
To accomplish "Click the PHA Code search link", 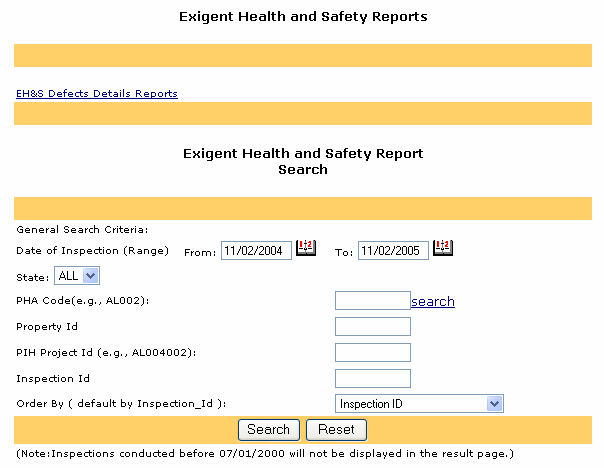I will [x=433, y=301].
